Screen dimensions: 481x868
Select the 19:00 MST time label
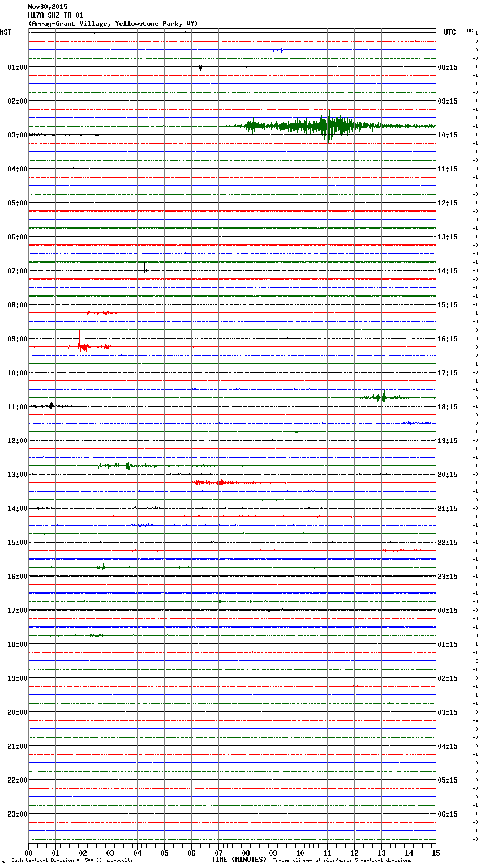[18, 678]
